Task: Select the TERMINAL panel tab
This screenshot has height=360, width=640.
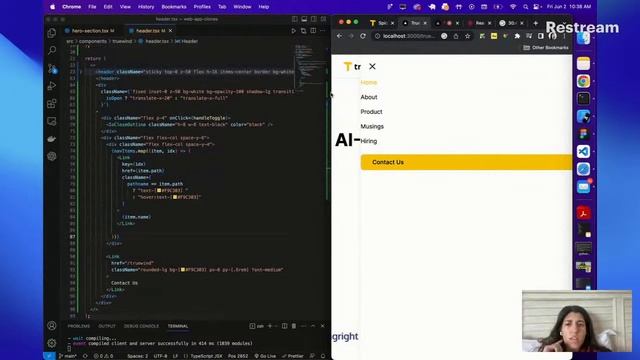Action: click(178, 326)
